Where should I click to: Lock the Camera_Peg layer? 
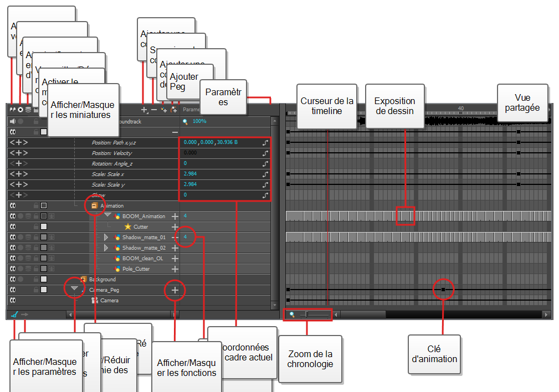point(36,290)
